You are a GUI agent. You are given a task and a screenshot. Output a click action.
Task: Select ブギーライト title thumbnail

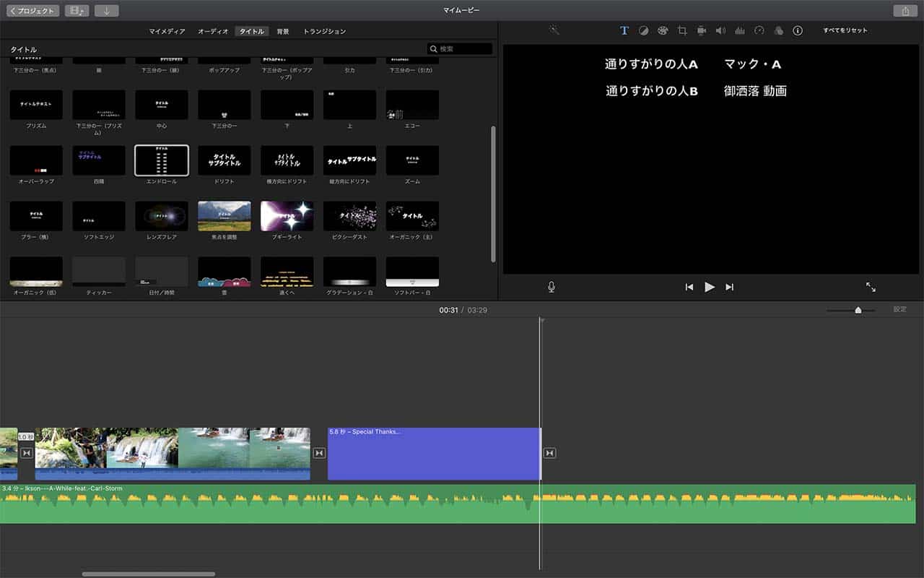pos(287,216)
